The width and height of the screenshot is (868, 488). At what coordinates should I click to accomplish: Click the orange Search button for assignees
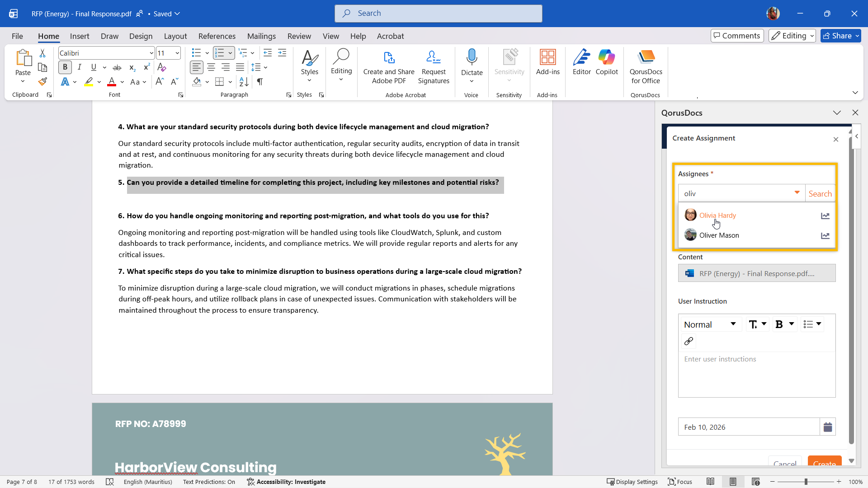[820, 193]
